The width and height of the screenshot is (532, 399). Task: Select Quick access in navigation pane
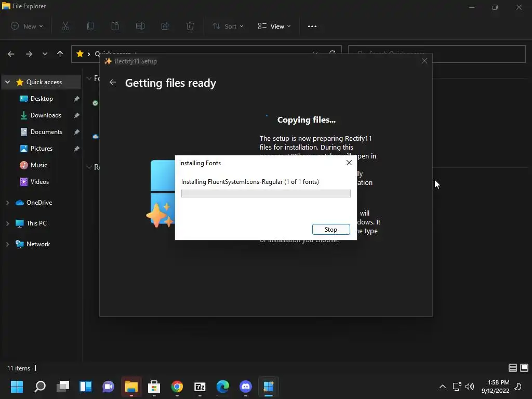click(42, 82)
